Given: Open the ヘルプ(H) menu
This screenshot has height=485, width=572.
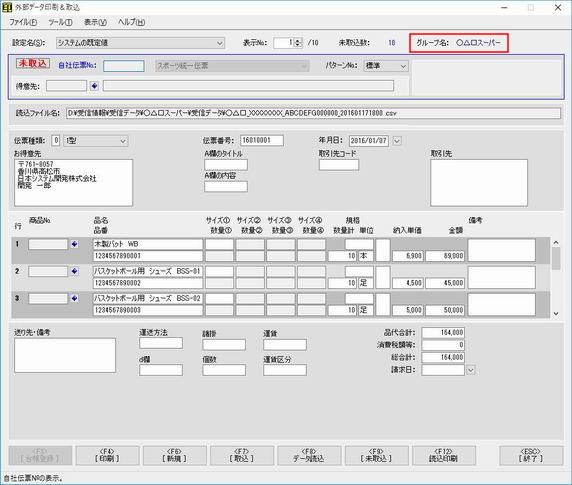Looking at the screenshot, I should pyautogui.click(x=131, y=22).
